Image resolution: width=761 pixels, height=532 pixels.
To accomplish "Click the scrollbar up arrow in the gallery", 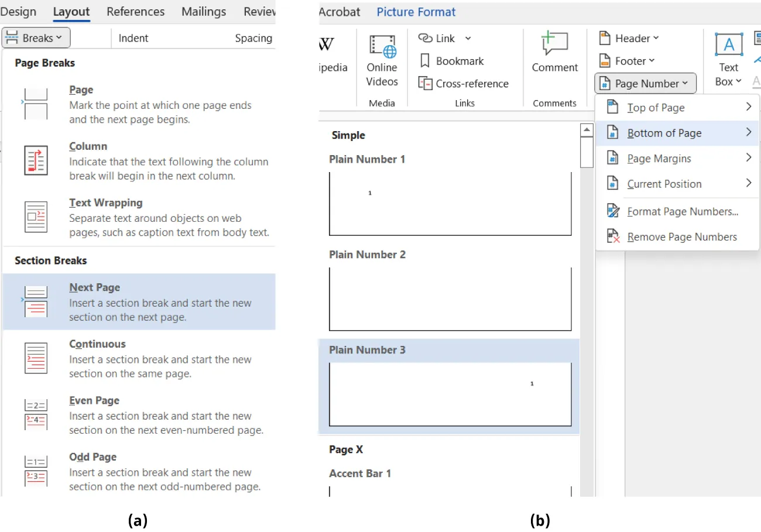I will coord(587,130).
